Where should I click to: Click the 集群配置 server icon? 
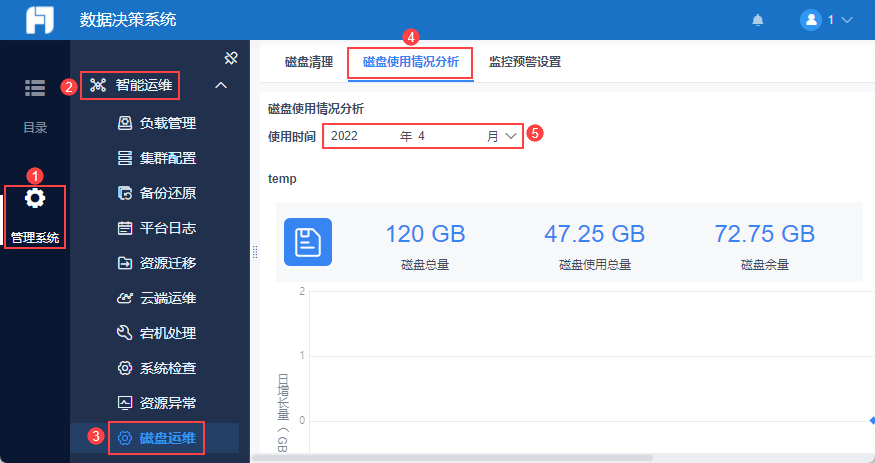[x=125, y=158]
